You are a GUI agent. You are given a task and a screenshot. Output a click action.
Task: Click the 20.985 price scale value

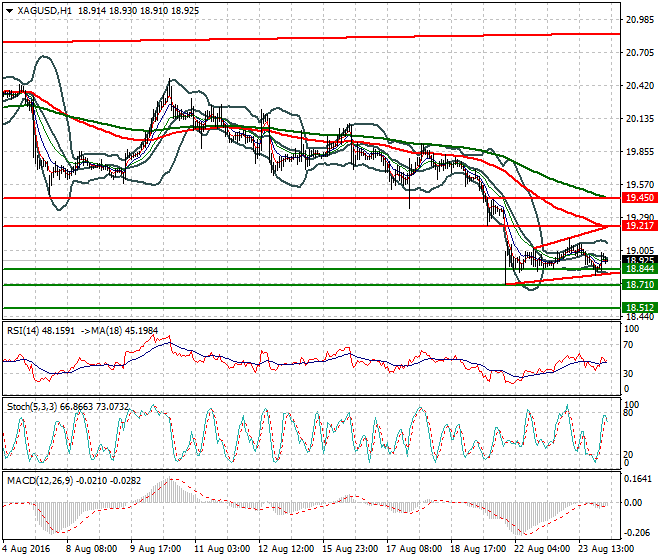[x=640, y=19]
